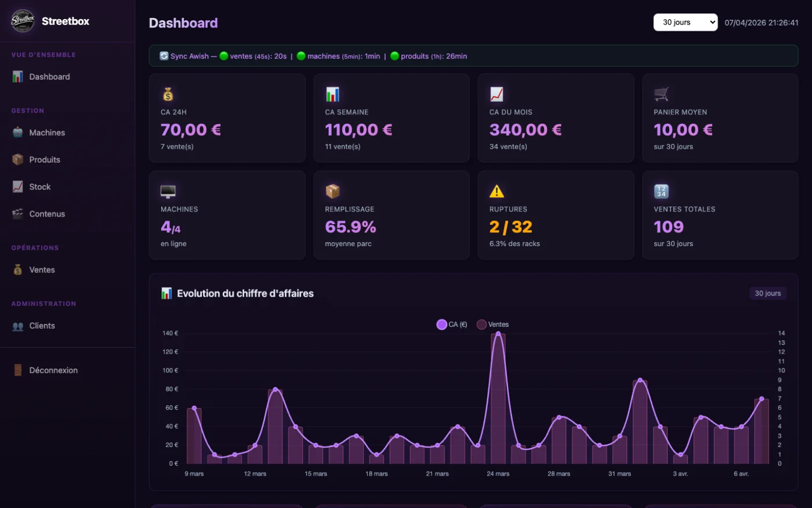Click the Streetbox logo icon
This screenshot has width=812, height=508.
click(x=23, y=21)
